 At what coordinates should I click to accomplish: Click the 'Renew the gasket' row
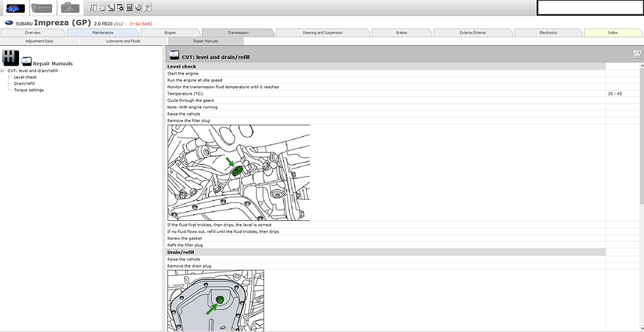pos(386,238)
